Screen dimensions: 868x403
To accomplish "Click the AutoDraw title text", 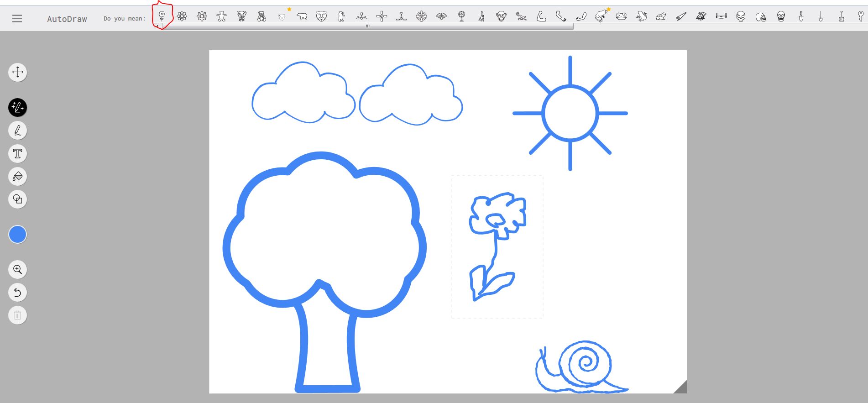I will point(67,19).
